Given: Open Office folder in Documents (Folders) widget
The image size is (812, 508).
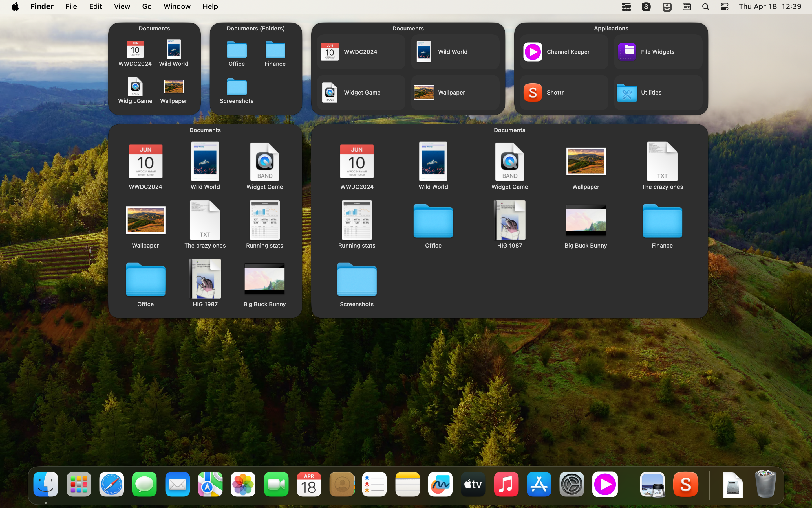Looking at the screenshot, I should 237,54.
